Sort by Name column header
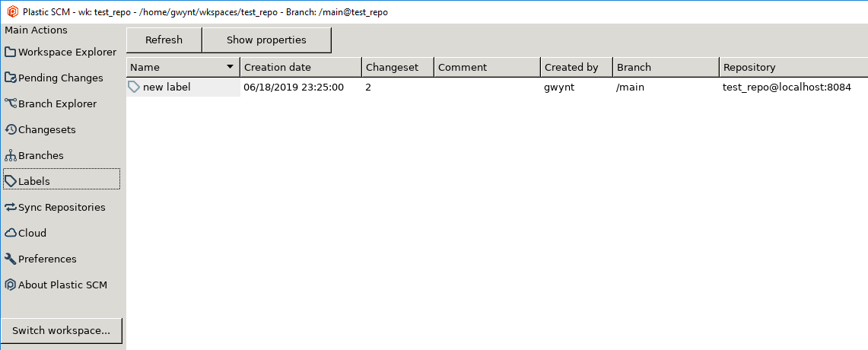The width and height of the screenshot is (868, 350). [183, 67]
